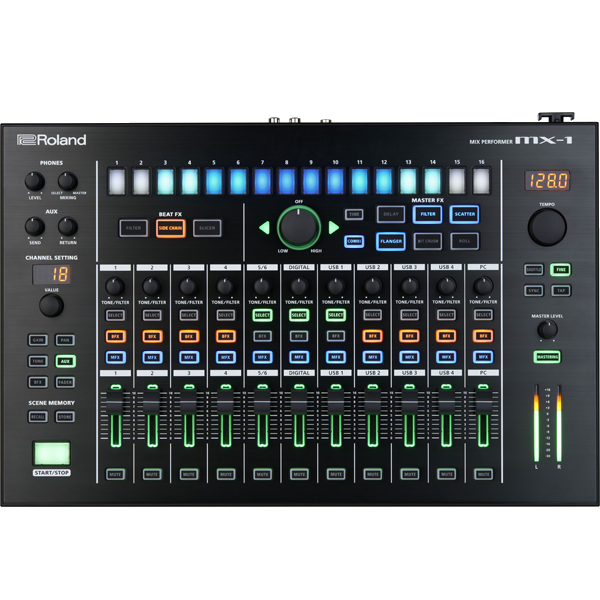Click the TONE/FILTER knob on channel 4
The width and height of the screenshot is (600, 600).
point(225,286)
